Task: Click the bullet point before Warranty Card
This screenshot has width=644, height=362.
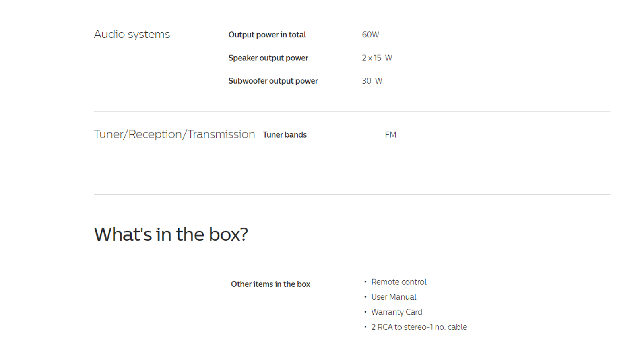Action: pyautogui.click(x=365, y=312)
